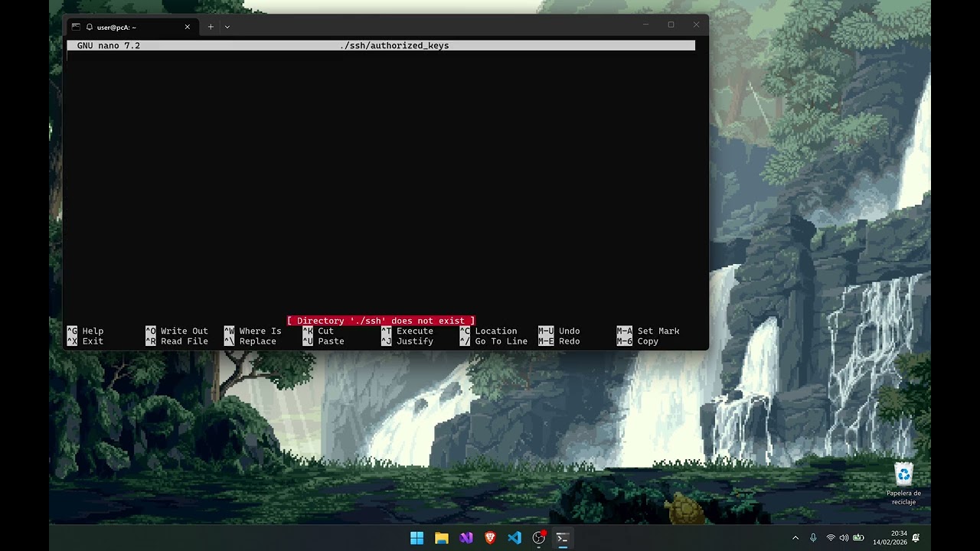Click the Write Out shortcut label

coord(185,331)
